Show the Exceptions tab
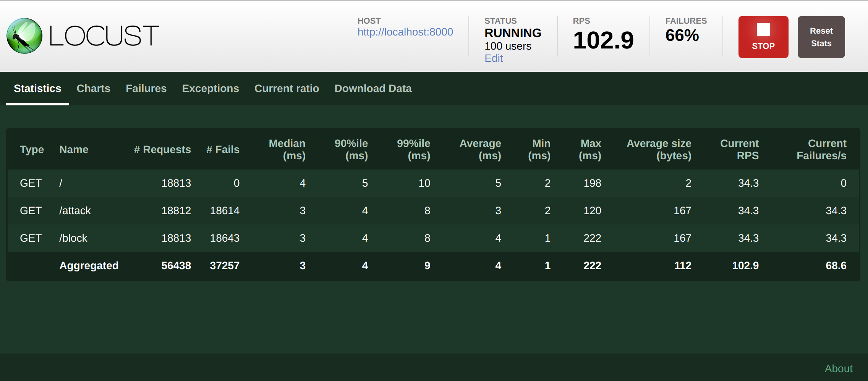Viewport: 868px width, 381px height. (x=211, y=89)
